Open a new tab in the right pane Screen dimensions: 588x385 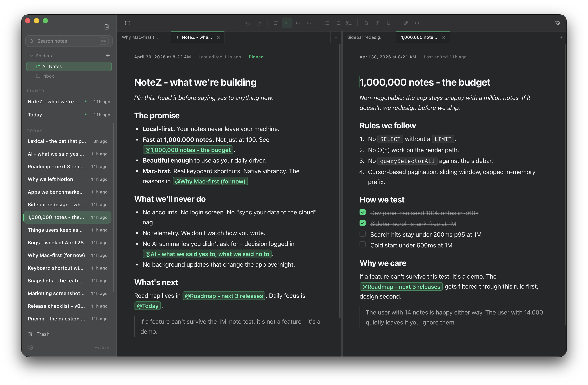point(561,37)
